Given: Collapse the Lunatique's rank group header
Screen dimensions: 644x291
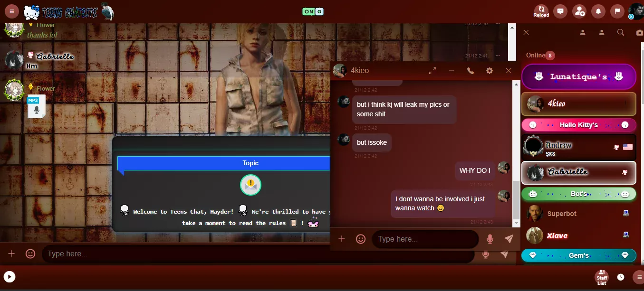Looking at the screenshot, I should click(579, 76).
